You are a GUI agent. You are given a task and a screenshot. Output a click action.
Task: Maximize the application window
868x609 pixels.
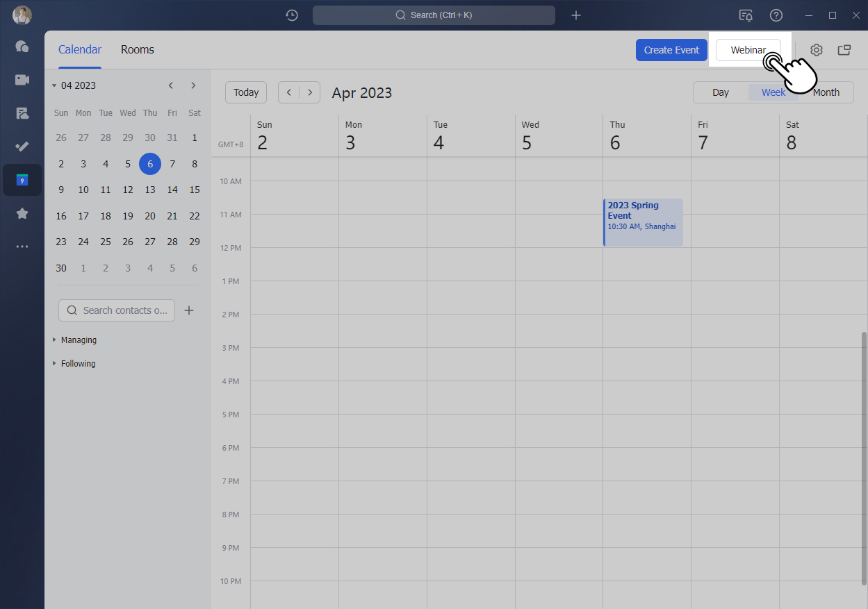coord(833,15)
